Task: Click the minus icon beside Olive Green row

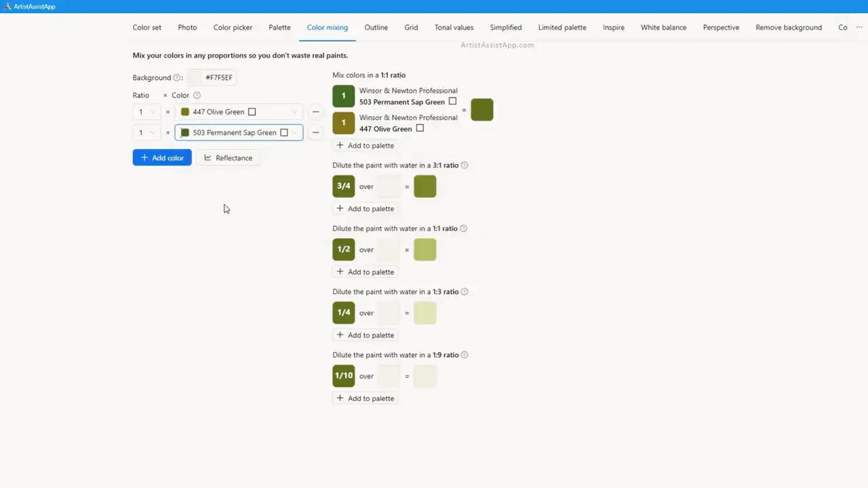Action: tap(315, 112)
